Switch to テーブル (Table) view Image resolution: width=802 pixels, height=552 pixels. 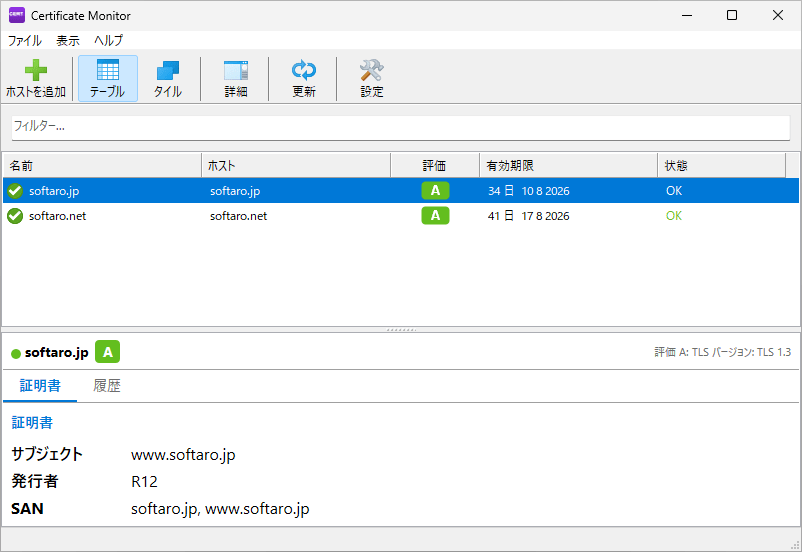point(107,78)
